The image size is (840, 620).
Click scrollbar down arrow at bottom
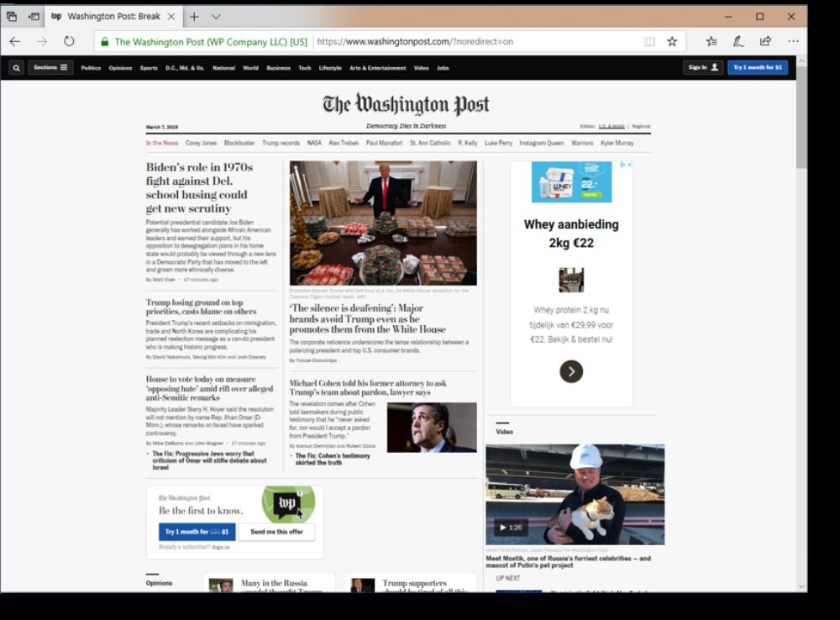point(801,586)
